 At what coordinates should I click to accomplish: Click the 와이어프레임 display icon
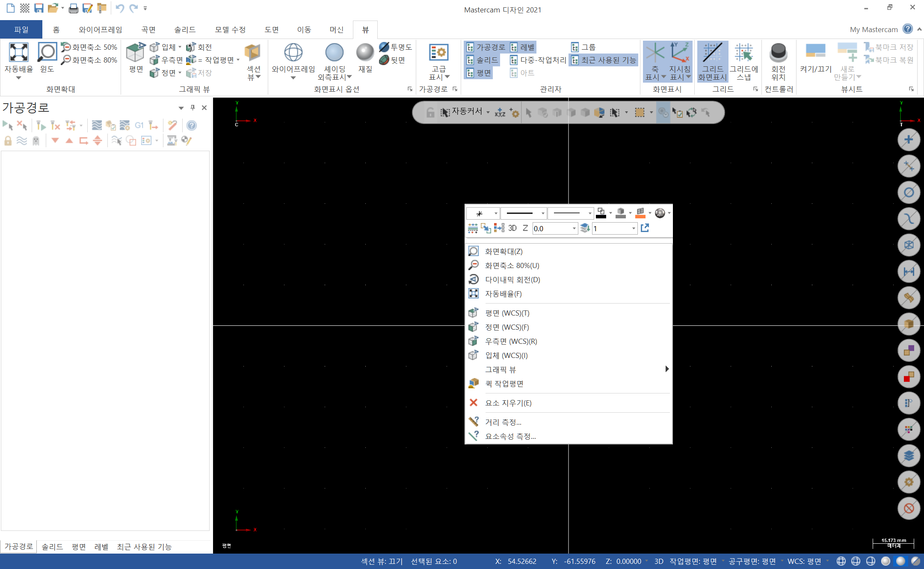tap(293, 53)
